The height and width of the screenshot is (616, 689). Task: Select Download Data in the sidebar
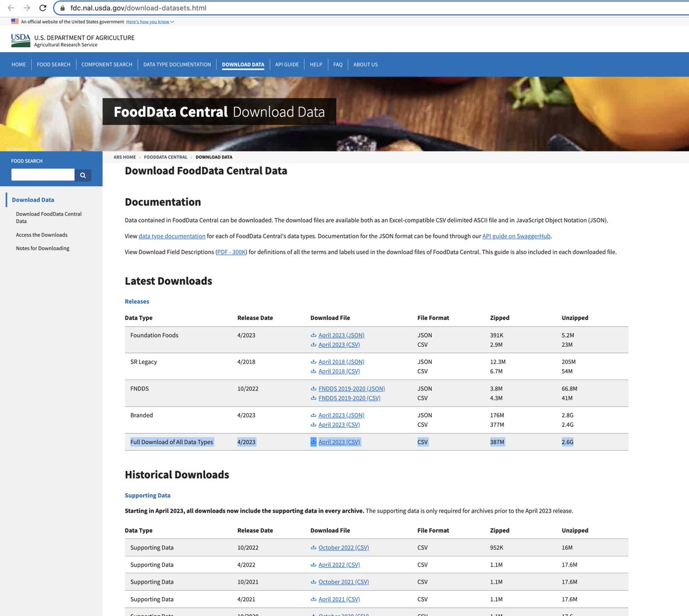[33, 200]
